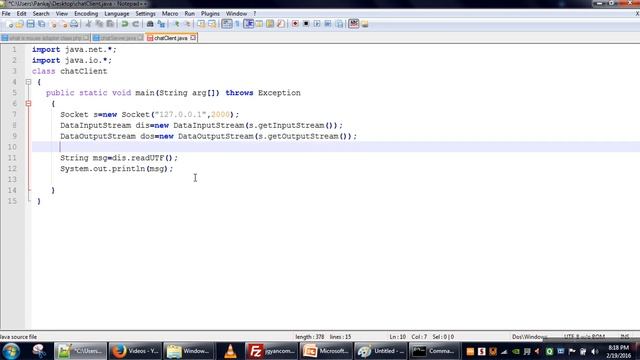Collapse the main method fold at line 6
Image resolution: width=640 pixels, height=360 pixels.
[28, 104]
